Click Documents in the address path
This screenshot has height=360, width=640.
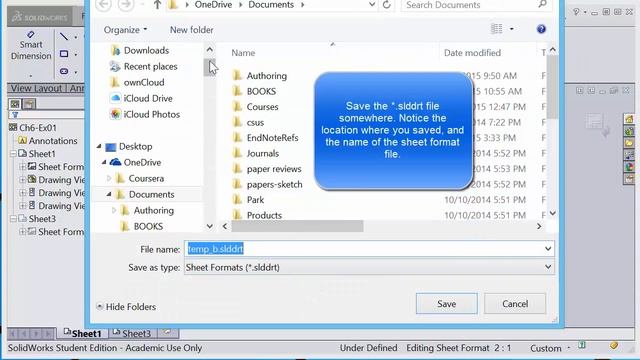[x=271, y=5]
